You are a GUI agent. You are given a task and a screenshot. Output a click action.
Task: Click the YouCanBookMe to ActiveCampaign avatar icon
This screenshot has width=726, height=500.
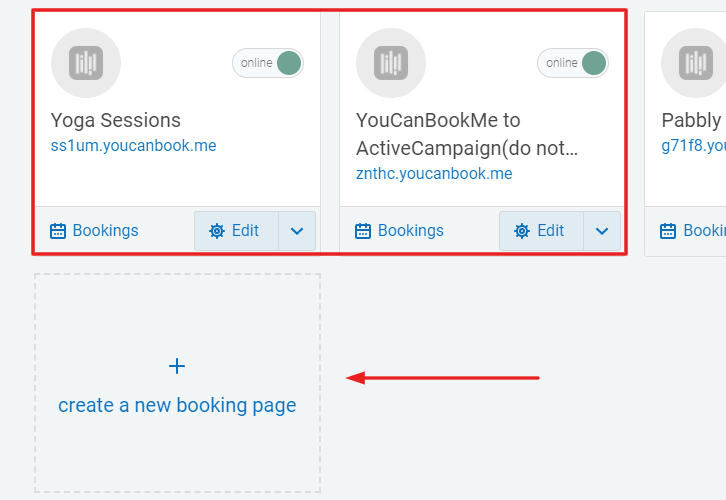click(x=391, y=63)
